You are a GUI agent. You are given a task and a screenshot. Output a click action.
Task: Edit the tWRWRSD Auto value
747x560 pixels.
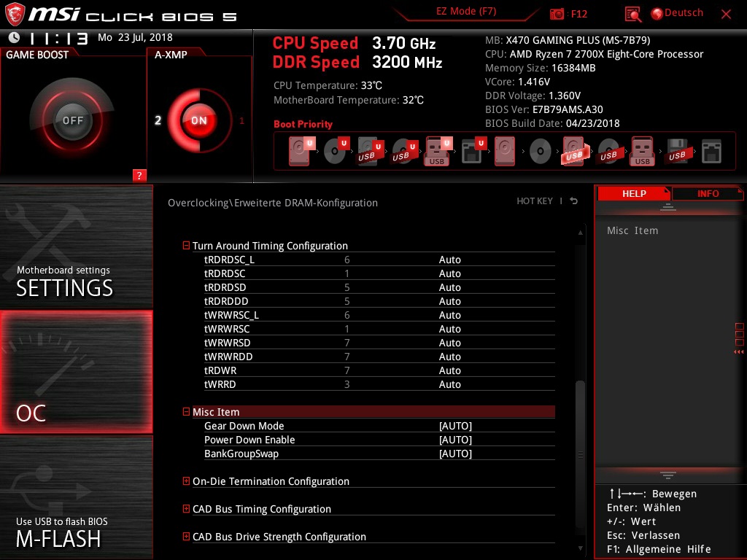[449, 343]
